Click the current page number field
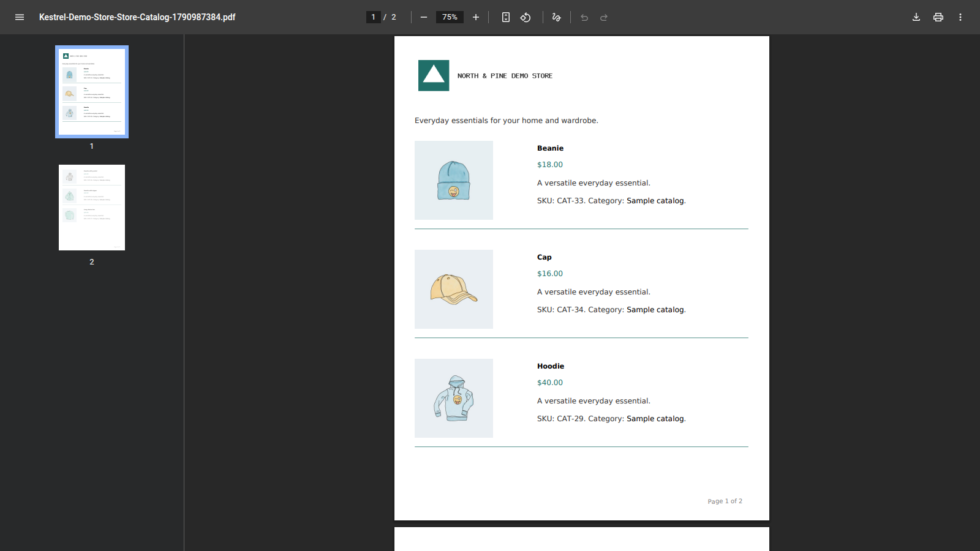The width and height of the screenshot is (980, 551). 373,17
